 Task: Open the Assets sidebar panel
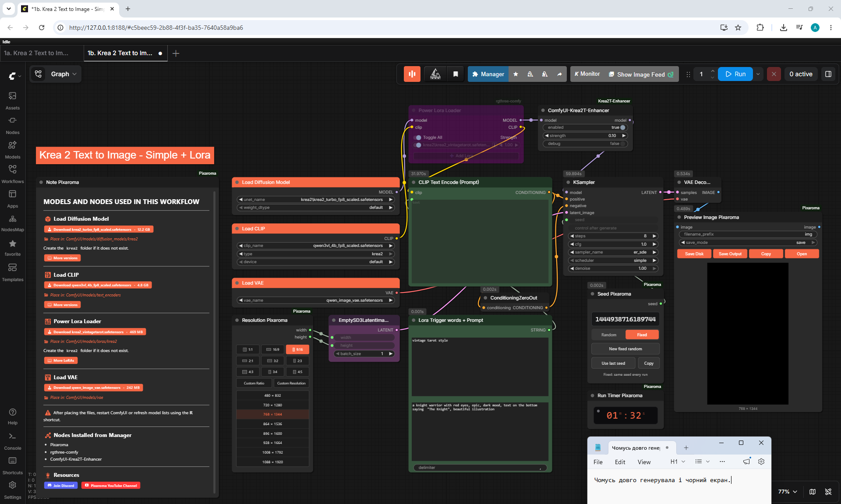(12, 100)
